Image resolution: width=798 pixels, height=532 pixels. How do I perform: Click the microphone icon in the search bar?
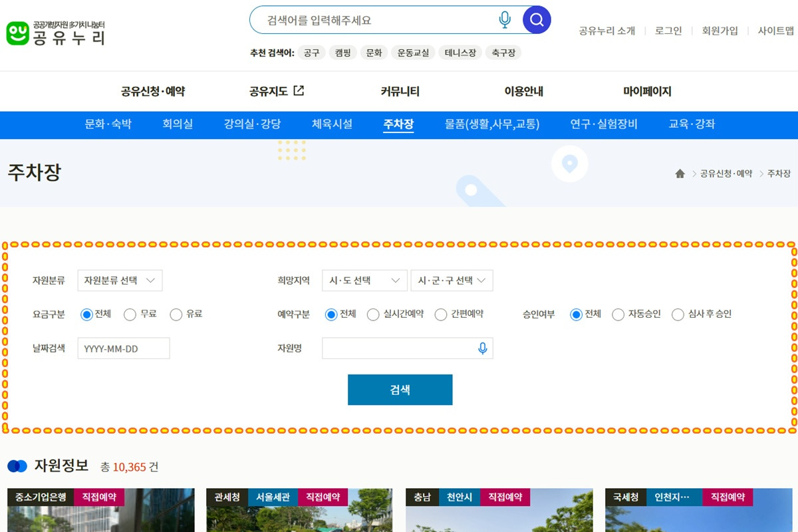coord(504,19)
